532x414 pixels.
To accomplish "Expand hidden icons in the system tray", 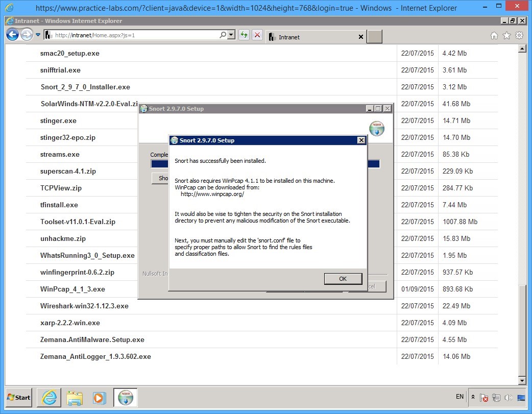I will coord(472,397).
